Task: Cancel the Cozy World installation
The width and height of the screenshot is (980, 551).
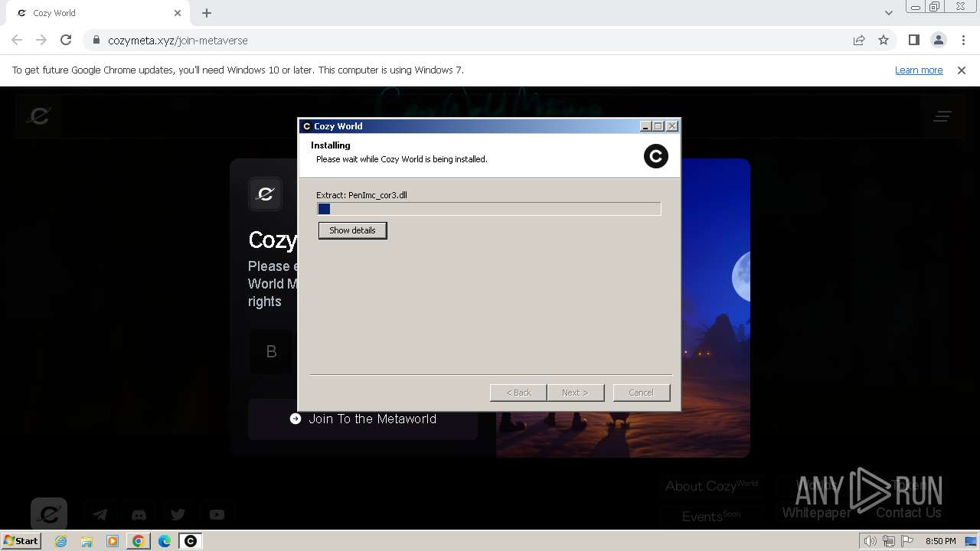Action: coord(642,393)
